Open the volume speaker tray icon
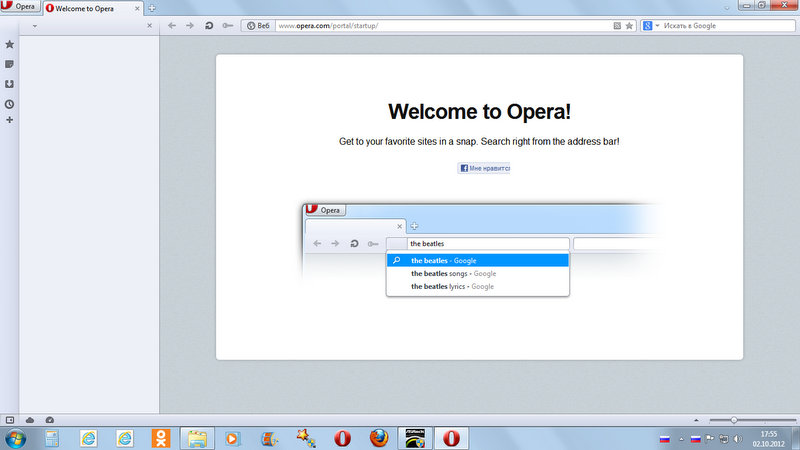This screenshot has height=450, width=800. pyautogui.click(x=738, y=439)
